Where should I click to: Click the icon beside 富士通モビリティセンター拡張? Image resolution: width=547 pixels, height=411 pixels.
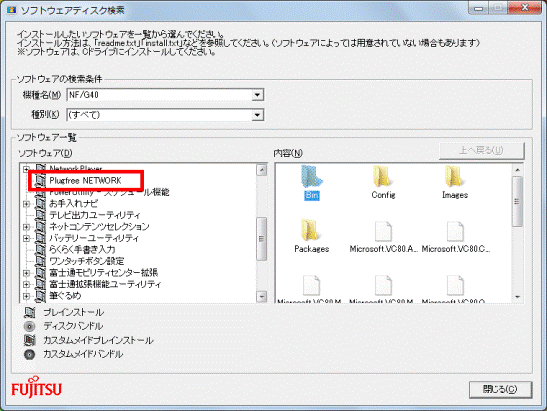coord(41,272)
